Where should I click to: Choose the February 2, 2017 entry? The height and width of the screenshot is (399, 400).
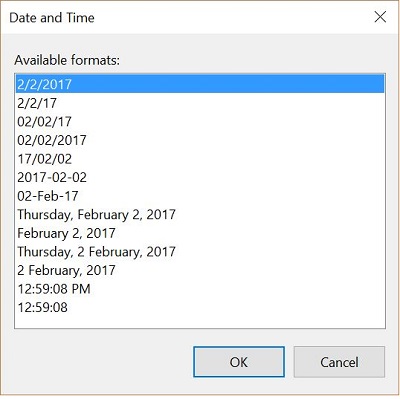[200, 233]
